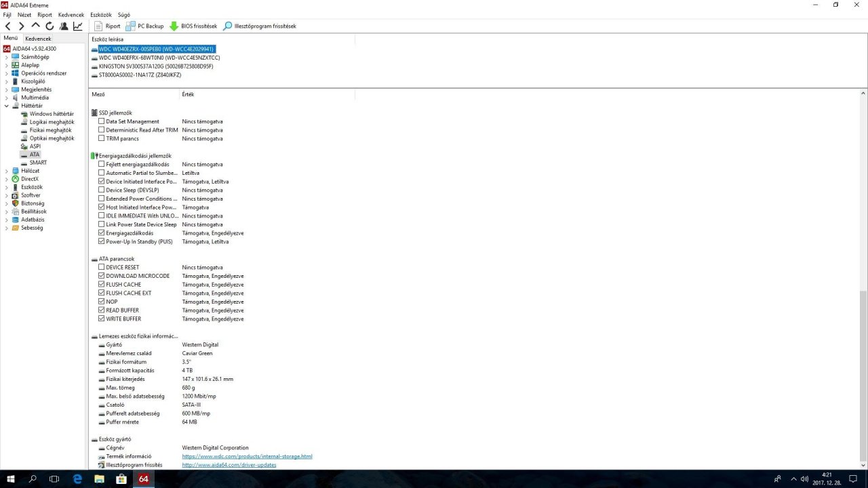Collapse the Háttértár tree node

coord(7,106)
